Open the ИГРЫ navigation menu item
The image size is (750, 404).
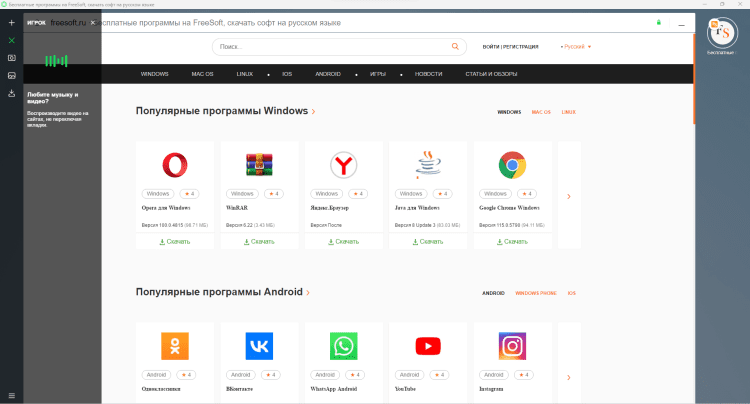click(x=377, y=74)
